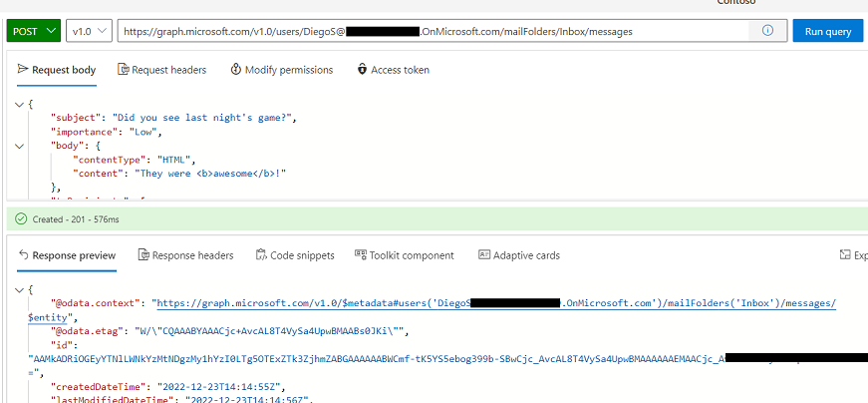868x403 pixels.
Task: Open the Response headers tab
Action: click(x=186, y=255)
